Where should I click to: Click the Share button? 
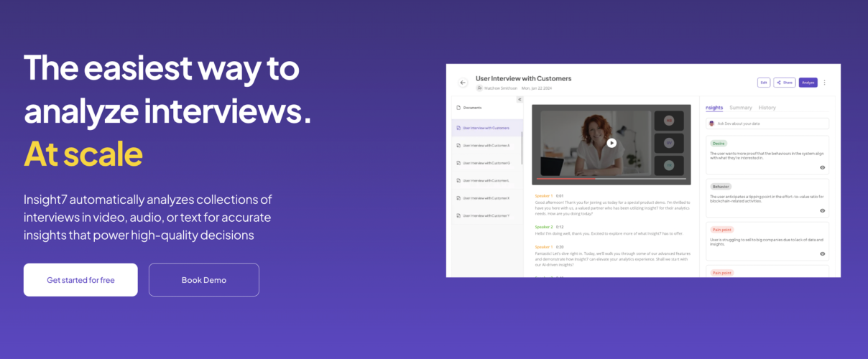click(x=785, y=83)
